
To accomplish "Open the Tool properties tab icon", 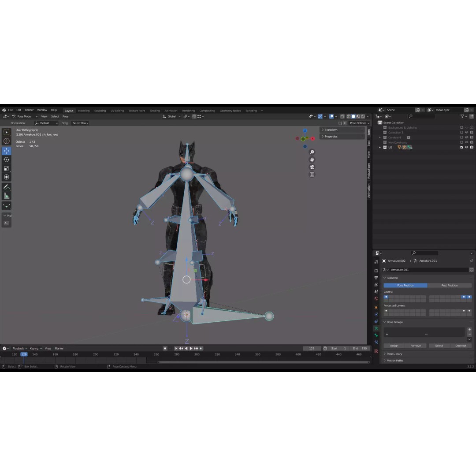I will [x=376, y=262].
